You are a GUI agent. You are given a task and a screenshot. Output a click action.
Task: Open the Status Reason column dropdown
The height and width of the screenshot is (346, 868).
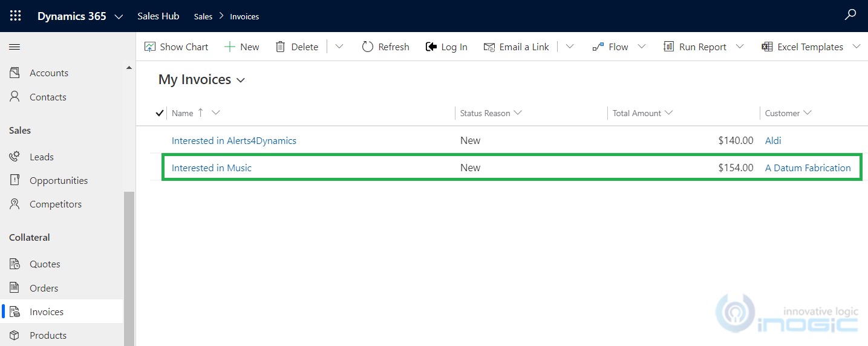point(517,113)
